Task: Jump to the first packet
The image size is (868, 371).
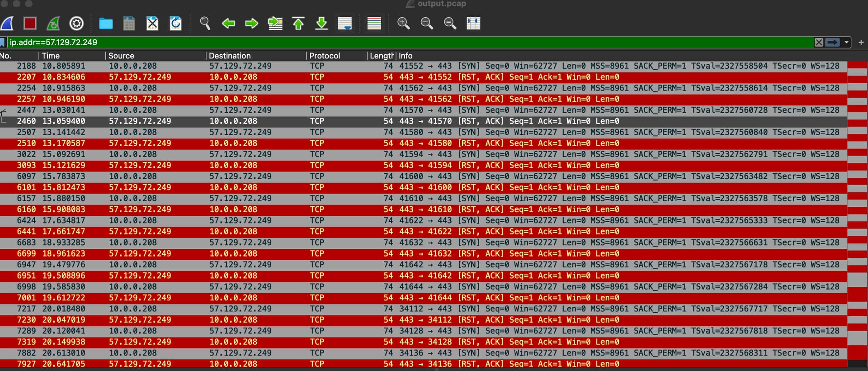Action: (x=298, y=23)
